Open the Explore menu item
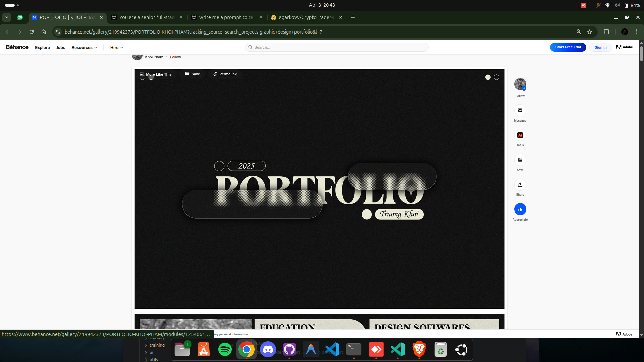Viewport: 644px width, 362px height. pos(42,47)
